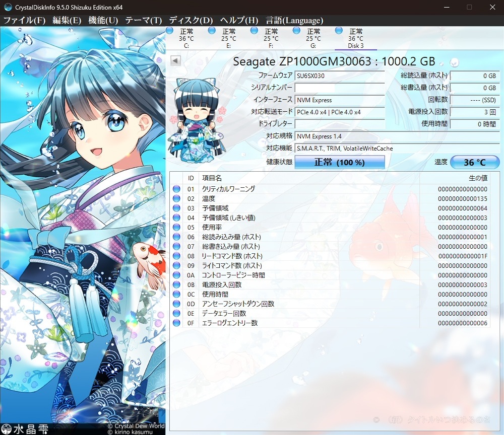Click the 正常 (100 %) health status button
The image size is (504, 435).
pyautogui.click(x=339, y=162)
